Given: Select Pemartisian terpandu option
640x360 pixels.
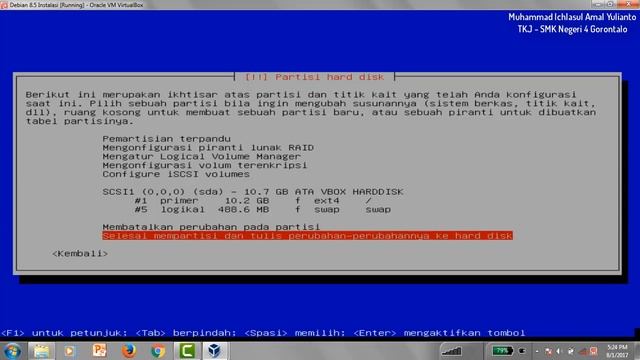Looking at the screenshot, I should click(167, 139).
